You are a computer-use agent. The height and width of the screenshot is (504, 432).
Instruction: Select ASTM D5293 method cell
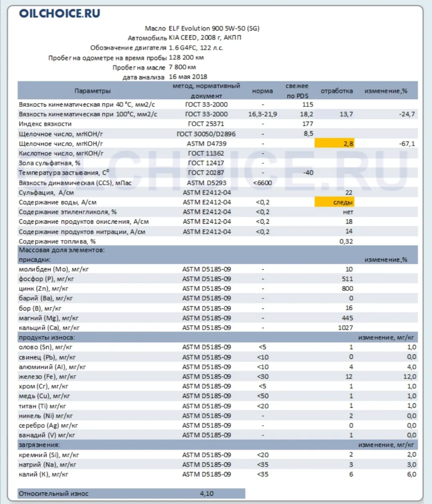click(x=206, y=183)
